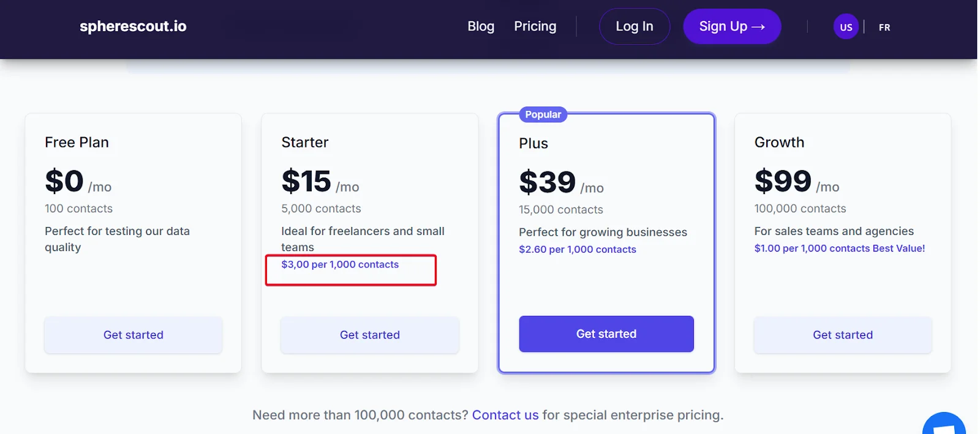The height and width of the screenshot is (434, 980).
Task: Click the $1.00 per 1,000 contacts Best Value text
Action: (839, 248)
